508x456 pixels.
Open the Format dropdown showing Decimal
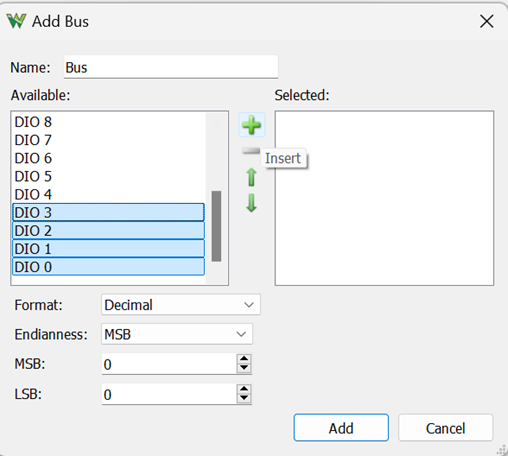tap(181, 305)
